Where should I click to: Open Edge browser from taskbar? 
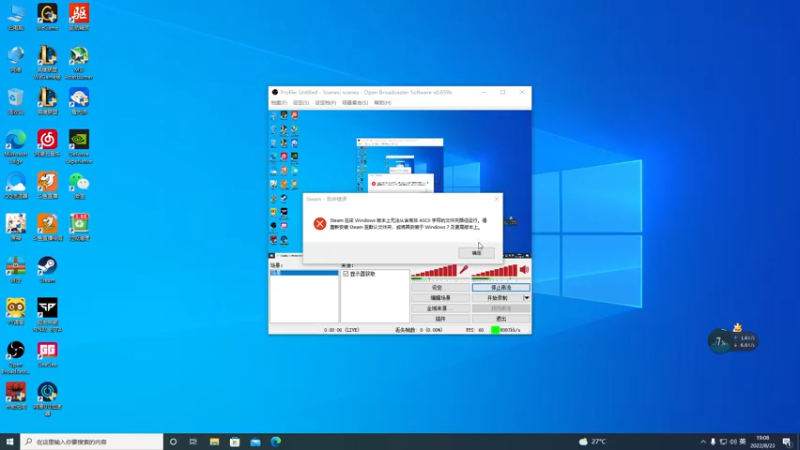pyautogui.click(x=276, y=441)
